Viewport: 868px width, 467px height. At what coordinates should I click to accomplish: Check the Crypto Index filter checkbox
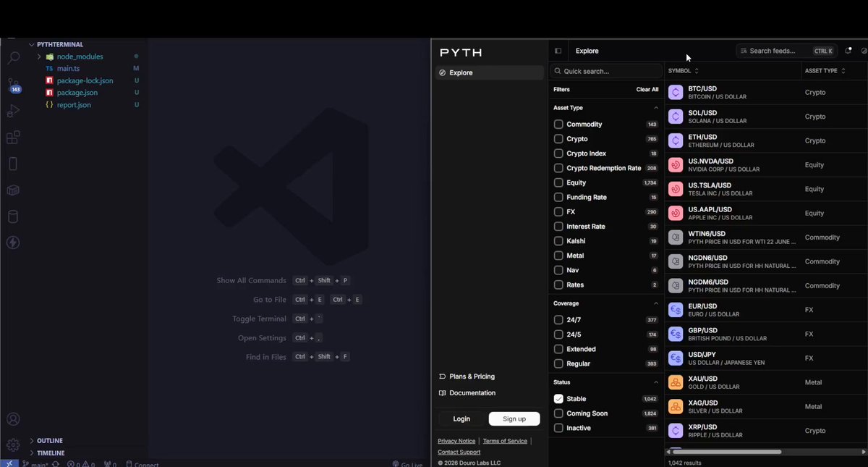coord(558,153)
